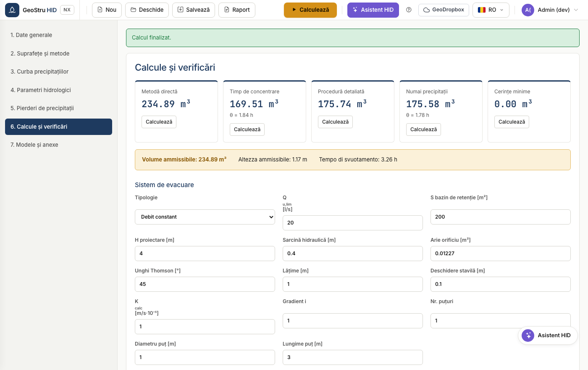Click the Admin avatar circle icon
Image resolution: width=588 pixels, height=370 pixels.
coord(528,10)
